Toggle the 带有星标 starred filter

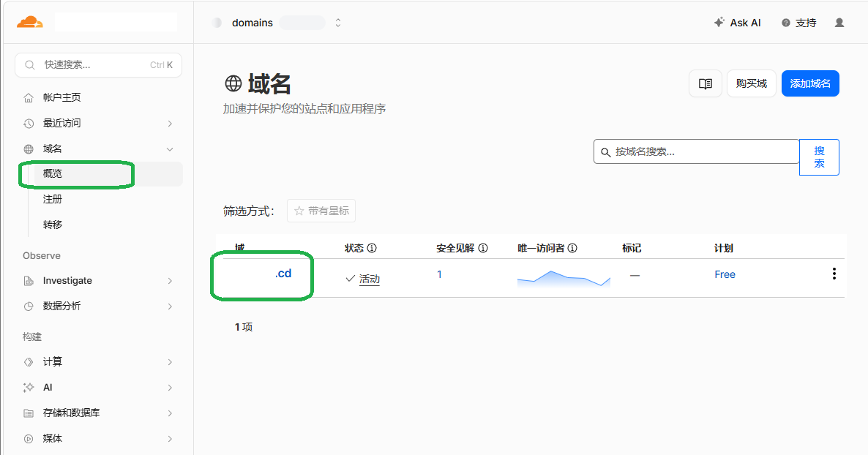[x=321, y=211]
